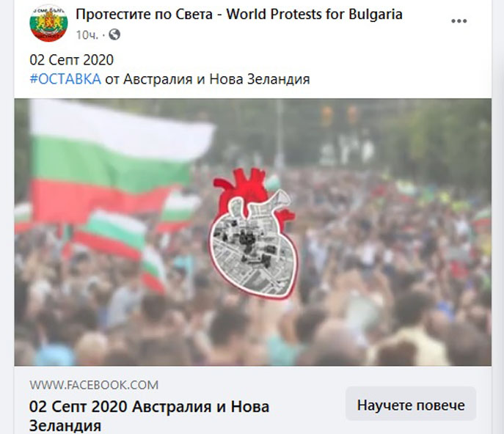Click the public globe privacy icon
The height and width of the screenshot is (434, 504).
pyautogui.click(x=114, y=34)
